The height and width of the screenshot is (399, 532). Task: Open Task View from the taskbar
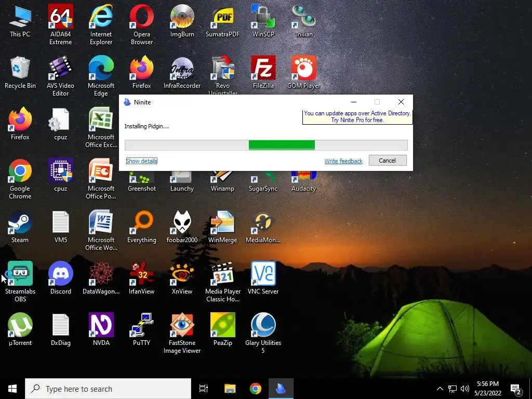(x=204, y=389)
